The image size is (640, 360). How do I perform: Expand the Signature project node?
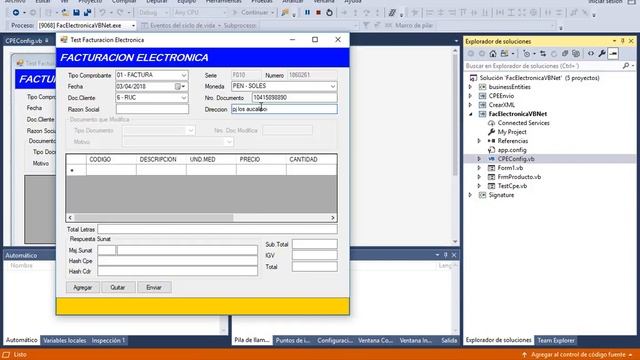(x=470, y=195)
